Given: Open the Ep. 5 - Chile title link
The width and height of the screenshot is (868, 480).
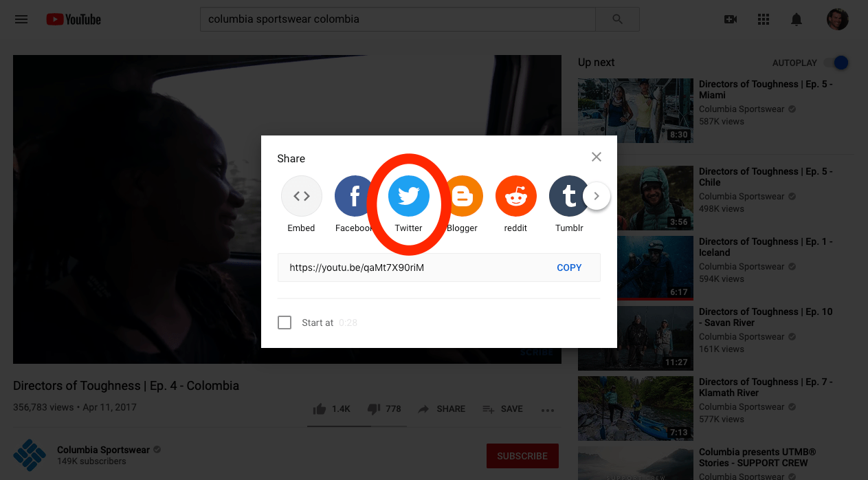Looking at the screenshot, I should (766, 177).
